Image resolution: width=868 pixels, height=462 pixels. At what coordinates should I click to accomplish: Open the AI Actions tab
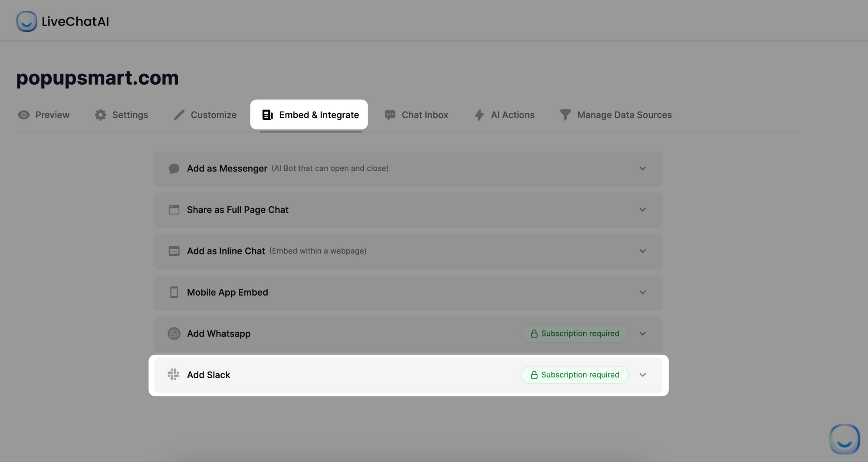pos(504,115)
